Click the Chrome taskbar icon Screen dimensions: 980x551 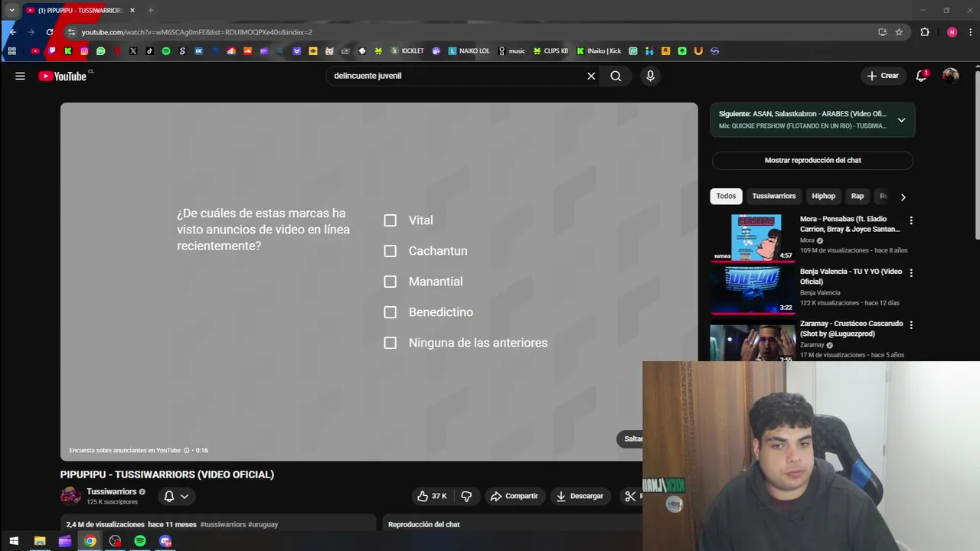pos(90,541)
